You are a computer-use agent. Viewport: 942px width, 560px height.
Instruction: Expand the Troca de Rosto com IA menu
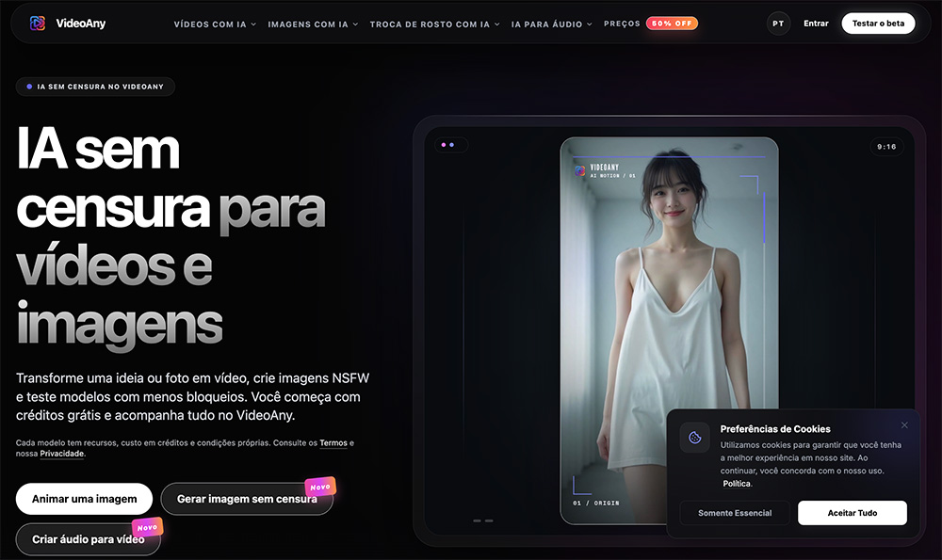(x=434, y=24)
